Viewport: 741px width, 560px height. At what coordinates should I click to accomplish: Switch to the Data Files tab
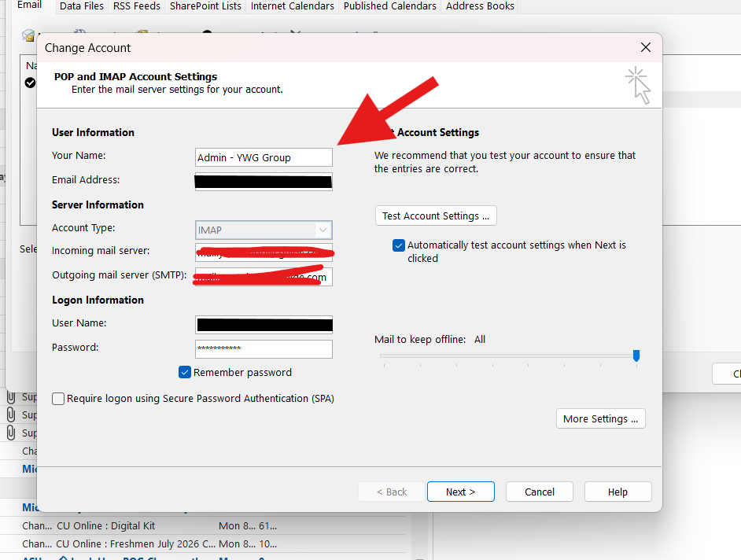tap(81, 6)
